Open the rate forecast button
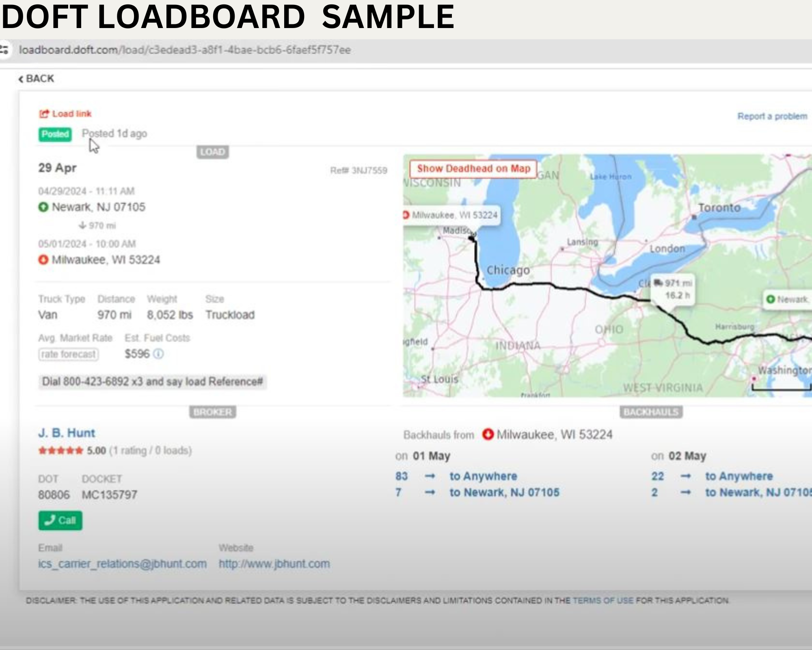The height and width of the screenshot is (650, 812). (69, 354)
